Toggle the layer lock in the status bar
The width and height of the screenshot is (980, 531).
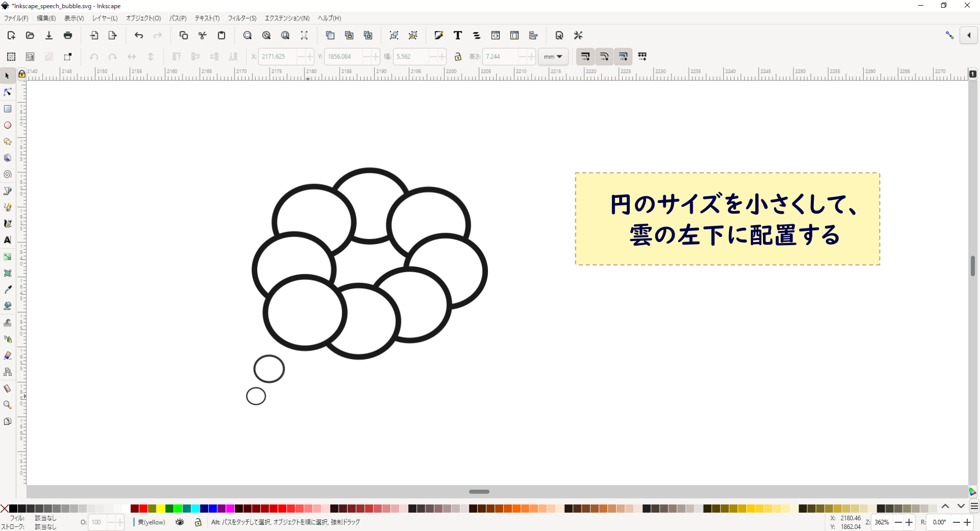coord(198,522)
